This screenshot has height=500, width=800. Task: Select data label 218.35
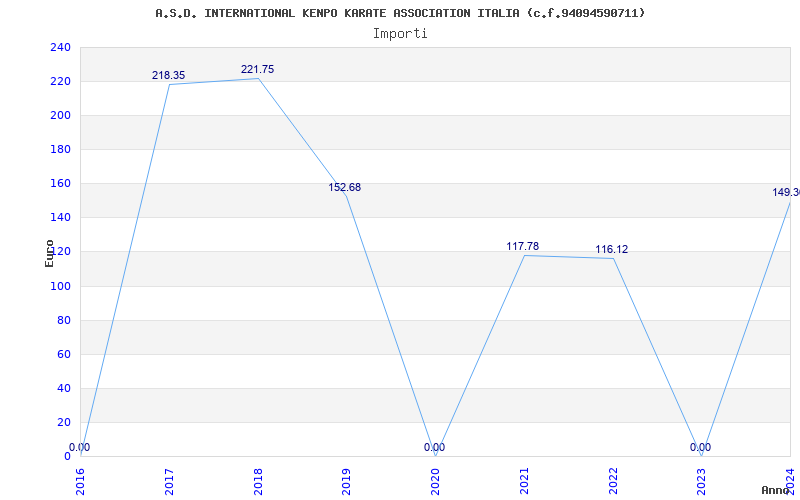(168, 76)
